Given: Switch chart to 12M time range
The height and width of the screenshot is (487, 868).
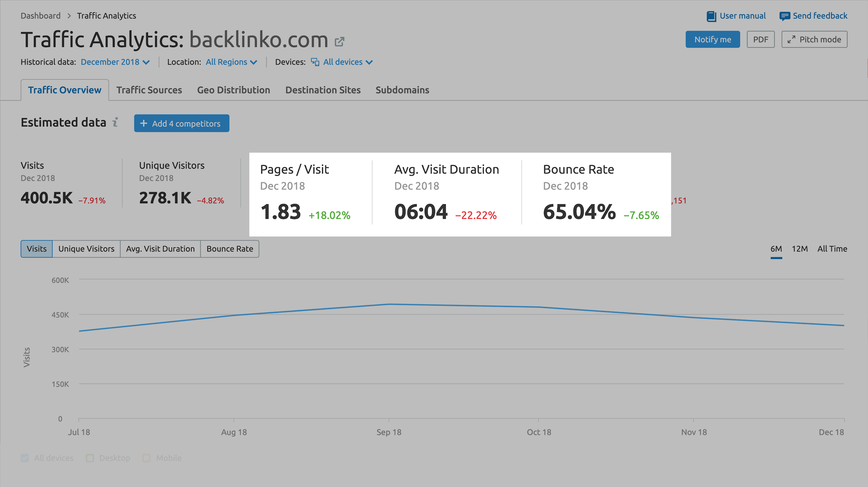Looking at the screenshot, I should click(x=799, y=248).
